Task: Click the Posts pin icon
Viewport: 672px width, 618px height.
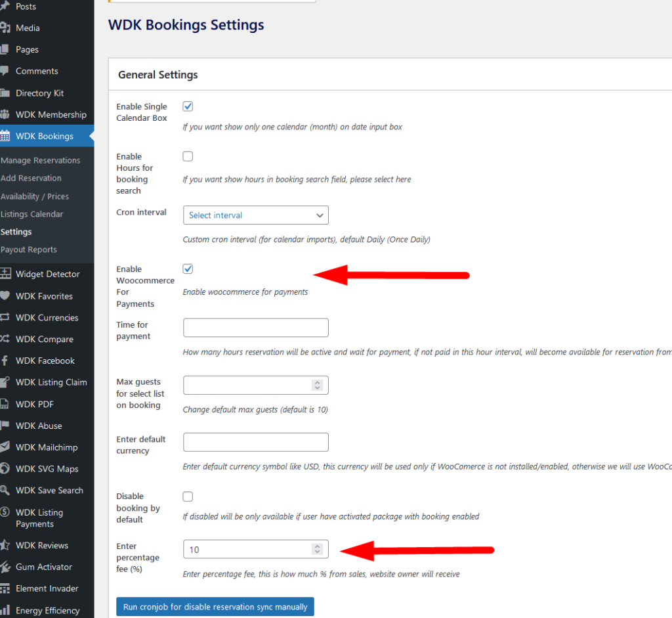Action: coord(5,6)
